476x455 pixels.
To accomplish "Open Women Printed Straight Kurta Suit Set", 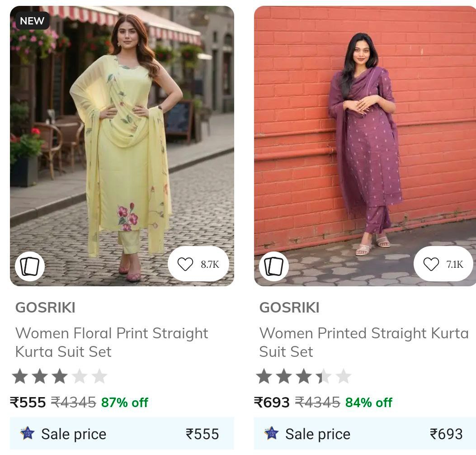I will (364, 343).
